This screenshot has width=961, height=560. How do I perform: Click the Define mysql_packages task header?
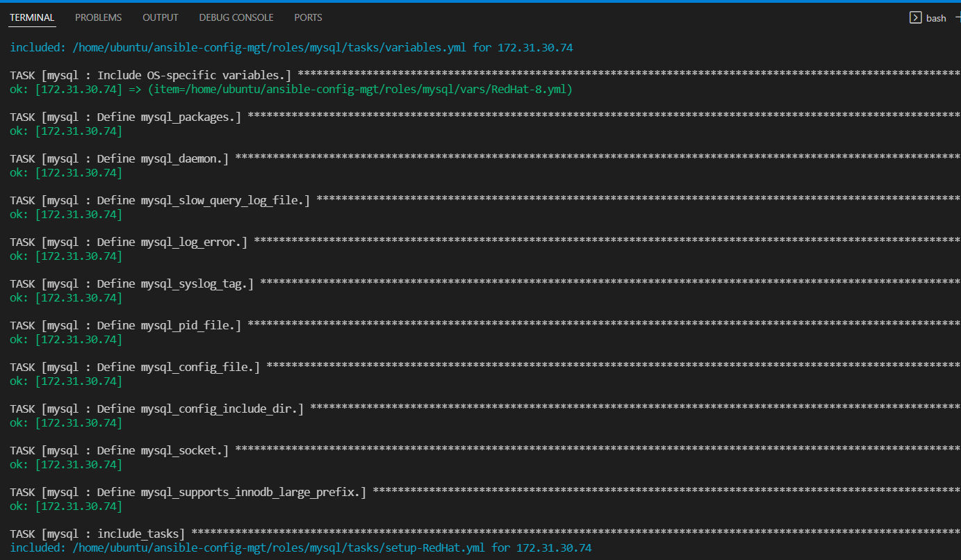125,117
